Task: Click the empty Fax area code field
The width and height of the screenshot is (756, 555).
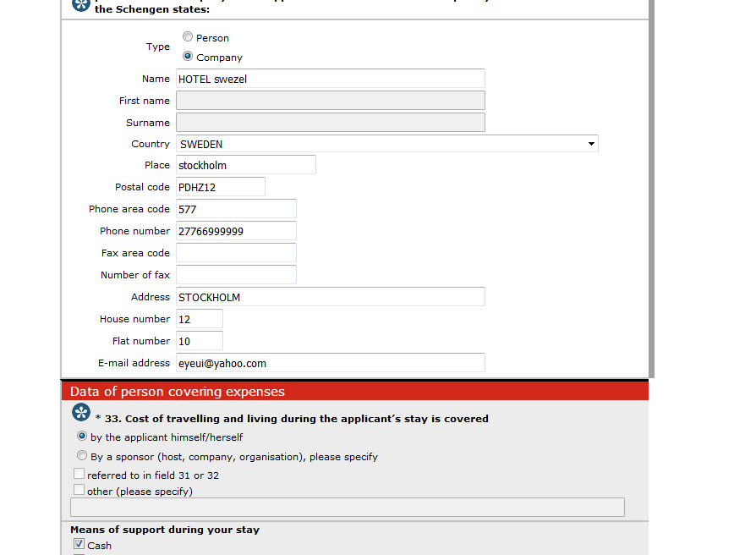Action: click(x=236, y=253)
